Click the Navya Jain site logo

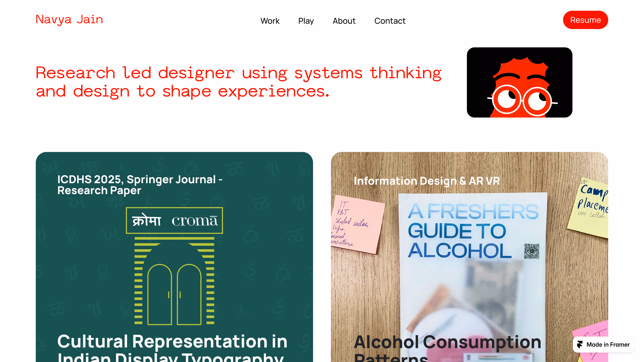(69, 19)
